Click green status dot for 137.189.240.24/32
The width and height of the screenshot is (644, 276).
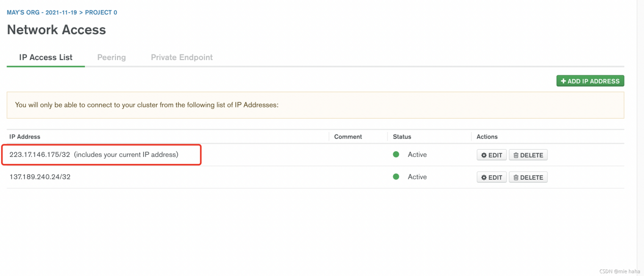coord(396,177)
